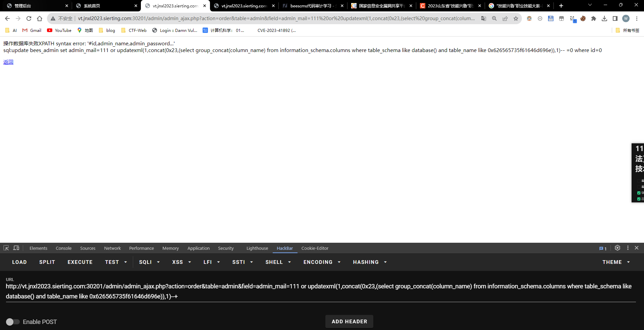
Task: Switch to the Network DevTools tab
Action: pyautogui.click(x=112, y=248)
